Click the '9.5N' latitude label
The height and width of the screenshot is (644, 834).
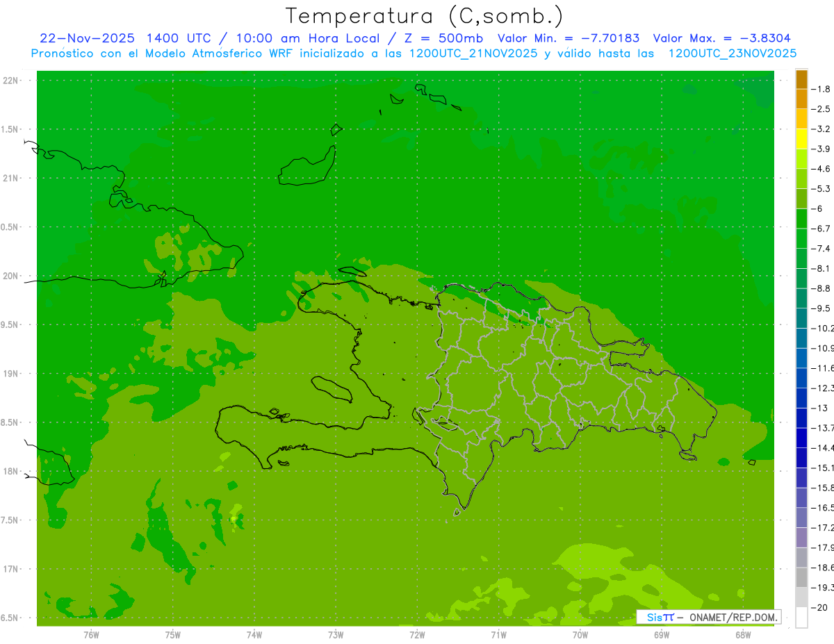(x=9, y=325)
